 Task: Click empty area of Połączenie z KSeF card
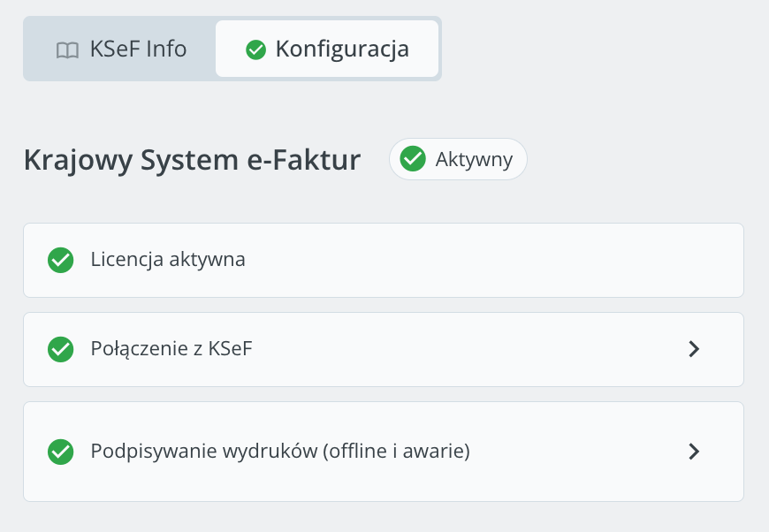point(466,349)
